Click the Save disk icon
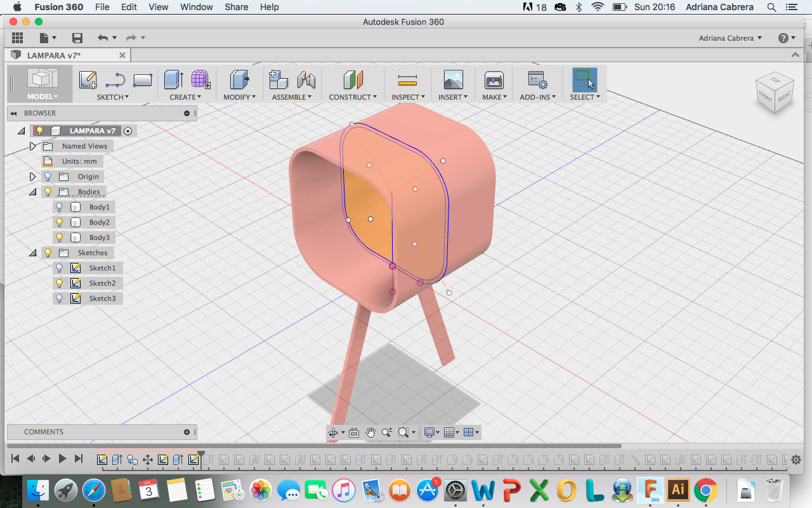This screenshot has height=508, width=812. [x=77, y=38]
